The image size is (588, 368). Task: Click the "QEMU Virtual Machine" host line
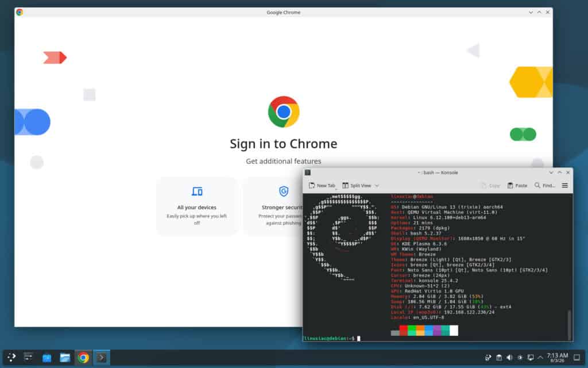tap(444, 212)
